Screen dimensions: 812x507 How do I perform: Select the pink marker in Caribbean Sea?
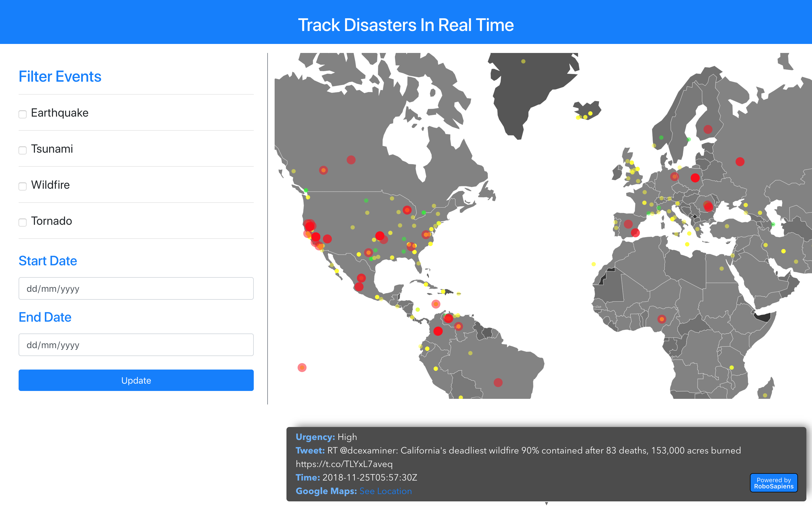point(436,304)
